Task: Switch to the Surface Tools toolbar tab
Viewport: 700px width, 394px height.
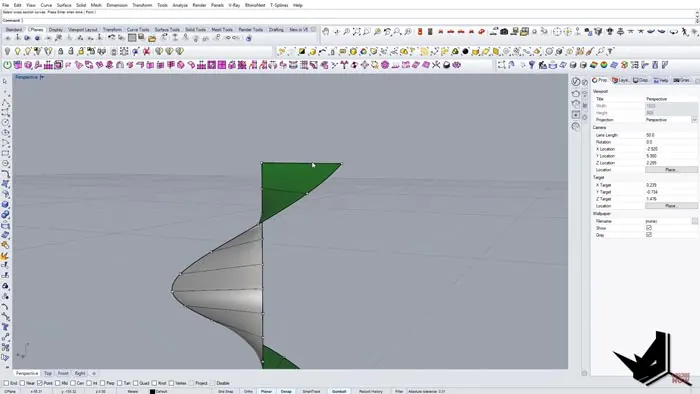Action: pos(167,29)
